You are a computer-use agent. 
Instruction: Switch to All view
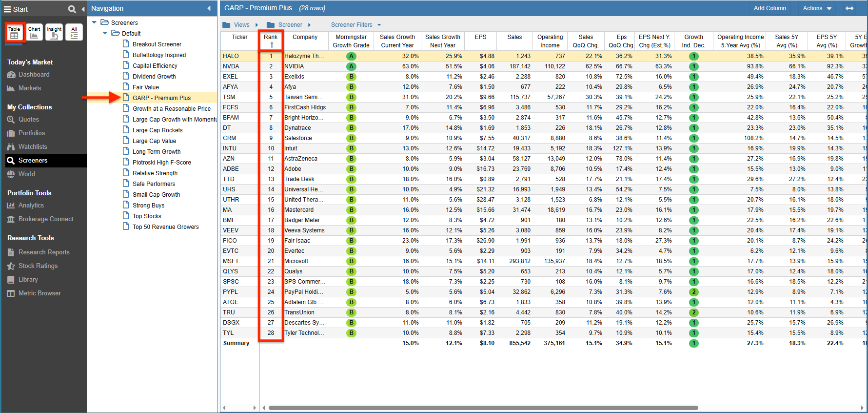pyautogui.click(x=74, y=33)
